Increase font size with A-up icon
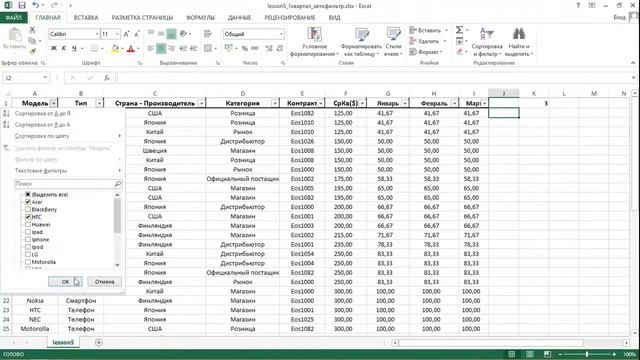 point(127,34)
